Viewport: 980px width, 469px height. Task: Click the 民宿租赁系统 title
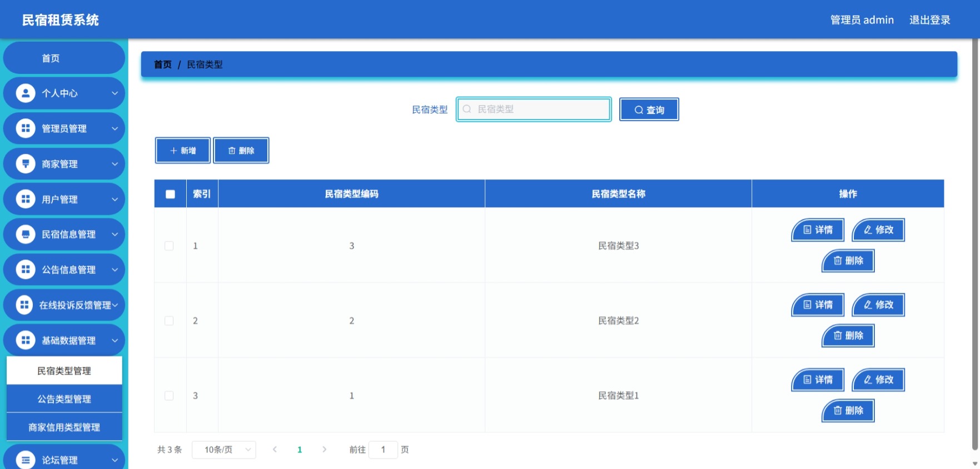pos(60,20)
